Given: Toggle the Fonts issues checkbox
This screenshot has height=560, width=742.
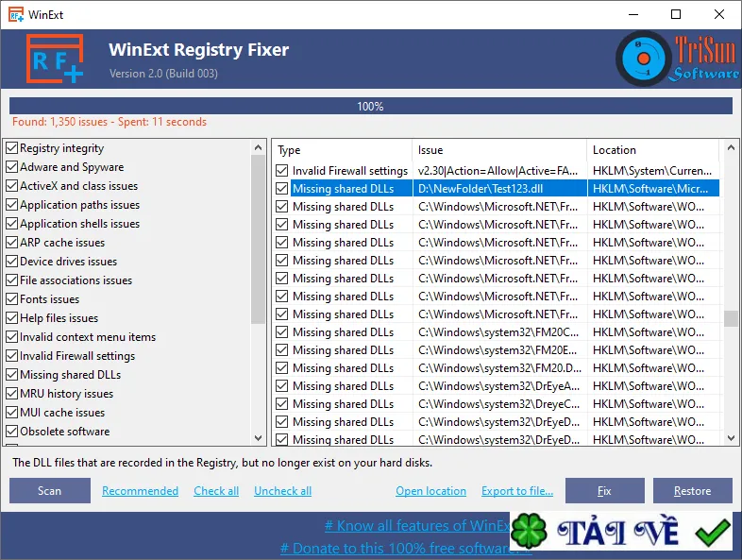Looking at the screenshot, I should click(12, 299).
